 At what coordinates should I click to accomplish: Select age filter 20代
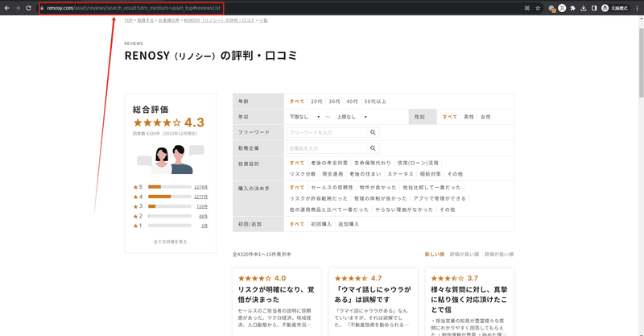(316, 102)
